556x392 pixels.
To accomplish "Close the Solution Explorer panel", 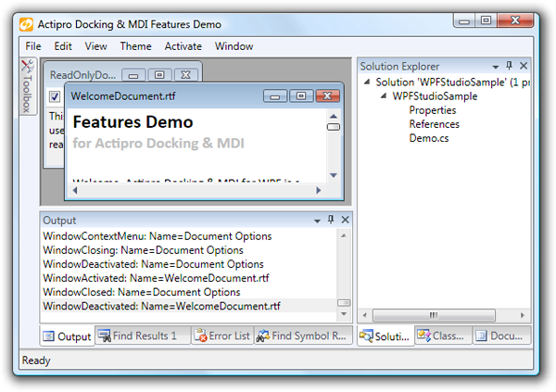I will coord(524,66).
